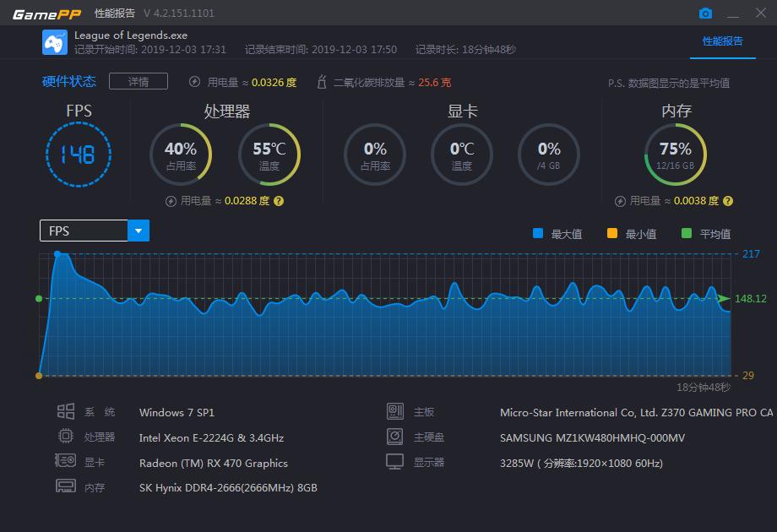The image size is (777, 532).
Task: Click the Intel Xeon E-2224G processor text
Action: (212, 438)
